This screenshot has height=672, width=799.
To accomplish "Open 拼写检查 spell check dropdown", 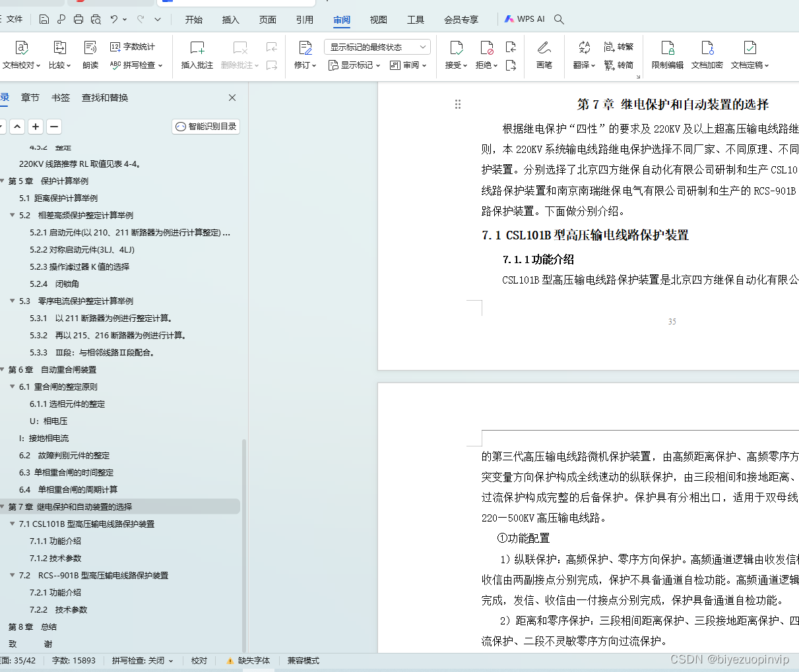I will (x=136, y=65).
